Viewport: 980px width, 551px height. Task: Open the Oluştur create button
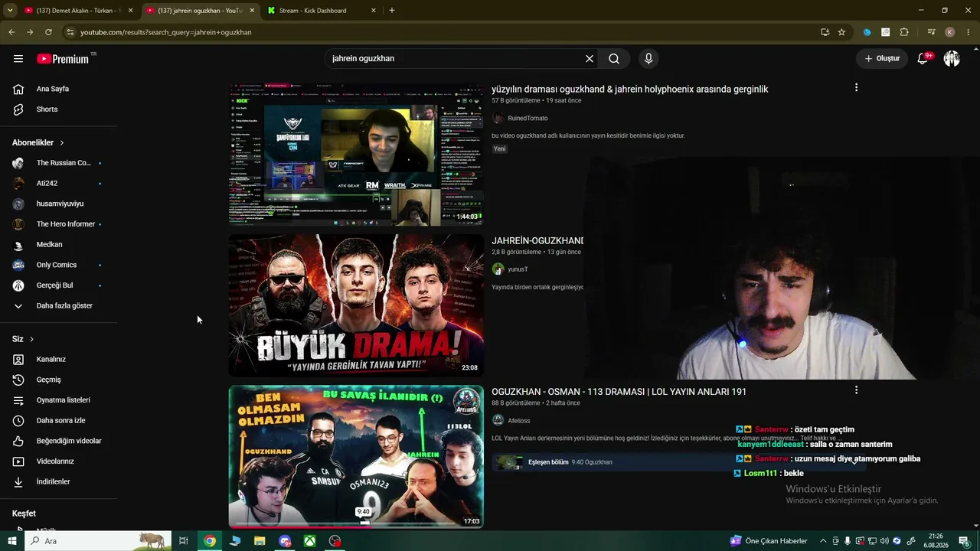882,59
